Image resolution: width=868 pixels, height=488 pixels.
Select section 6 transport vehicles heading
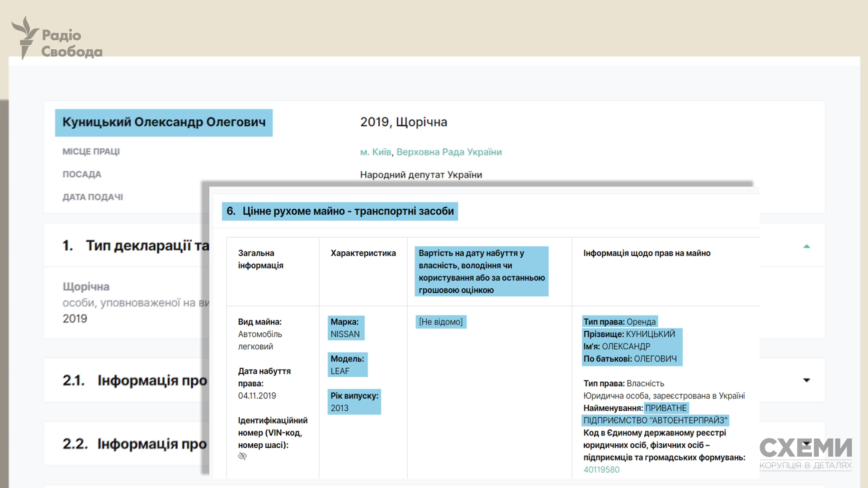tap(340, 211)
